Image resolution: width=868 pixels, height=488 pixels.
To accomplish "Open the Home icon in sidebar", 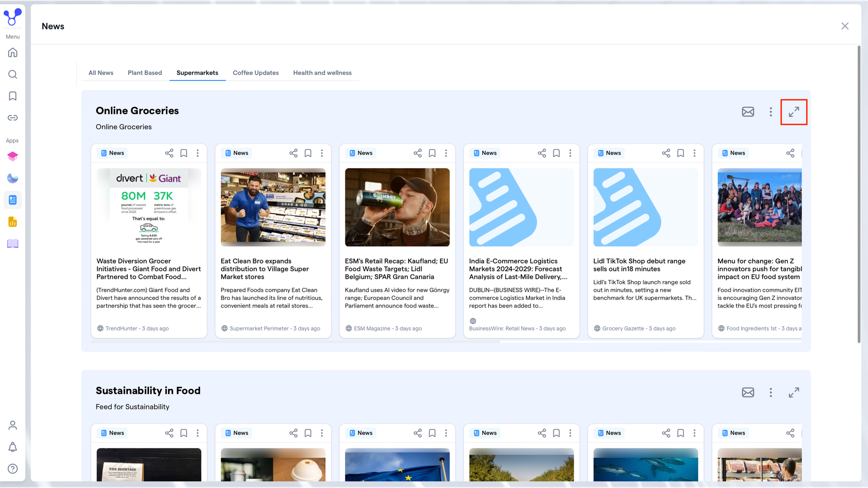I will tap(13, 52).
